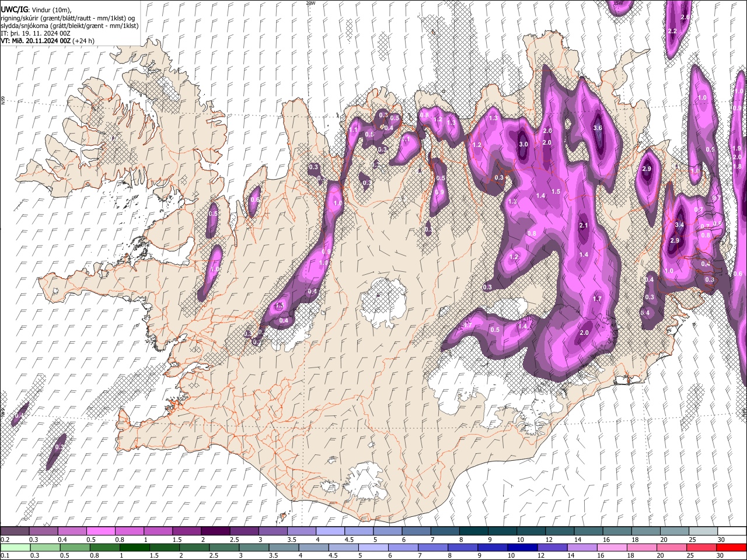Image resolution: width=747 pixels, height=560 pixels.
Task: Pick the top legend swatch between 25 and 30
Action: point(704,531)
